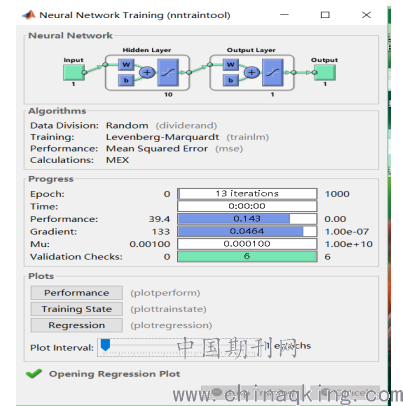Click the Output Layer bias b block
The width and height of the screenshot is (403, 406).
tap(231, 80)
